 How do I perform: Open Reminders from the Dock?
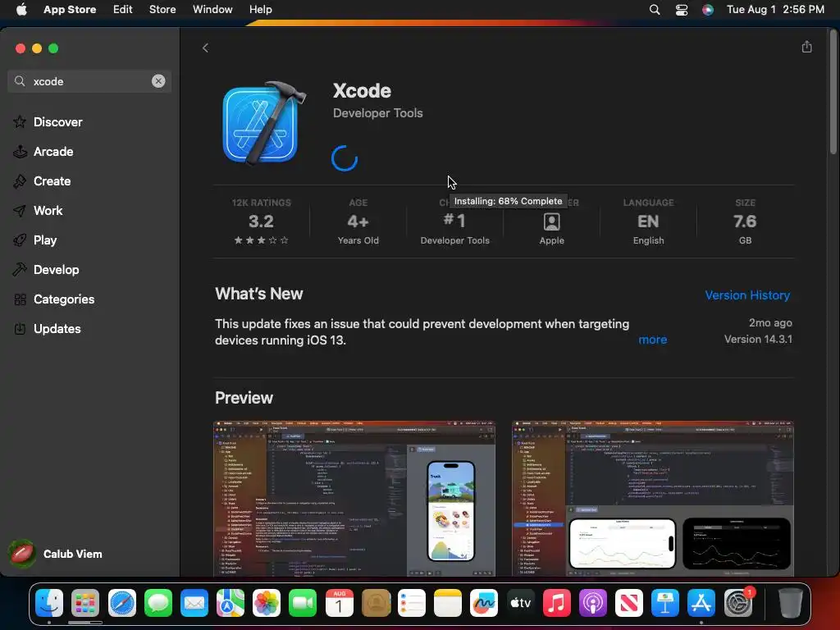[x=412, y=603]
